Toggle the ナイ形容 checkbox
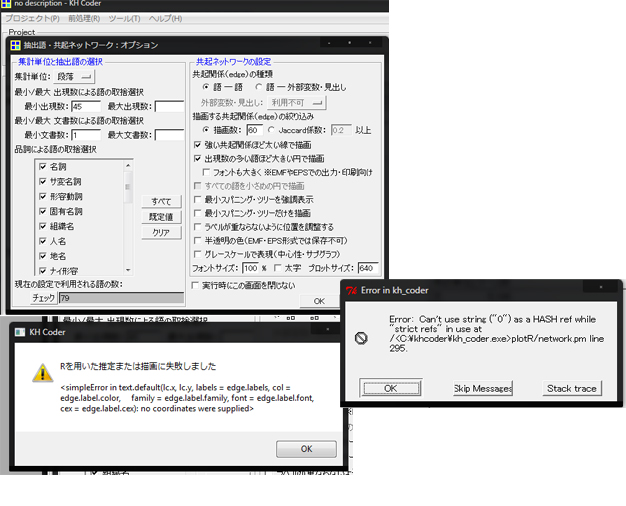Image resolution: width=626 pixels, height=506 pixels. coord(43,271)
